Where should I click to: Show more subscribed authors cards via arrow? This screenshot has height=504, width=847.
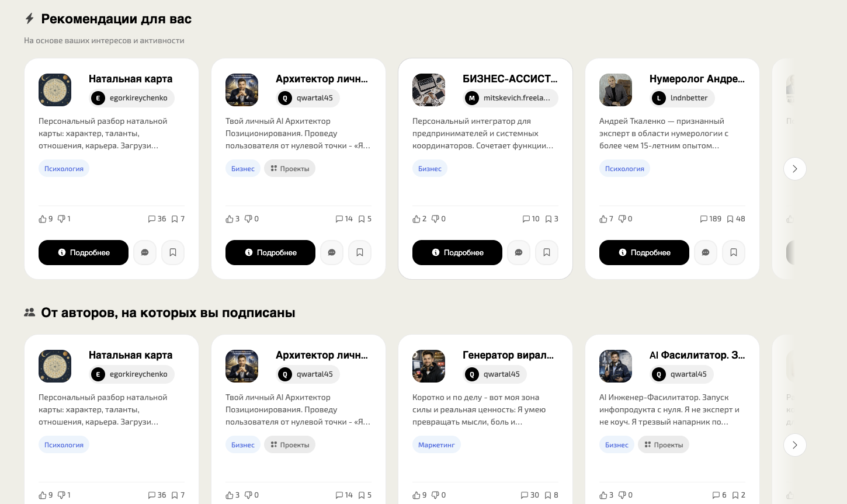794,445
